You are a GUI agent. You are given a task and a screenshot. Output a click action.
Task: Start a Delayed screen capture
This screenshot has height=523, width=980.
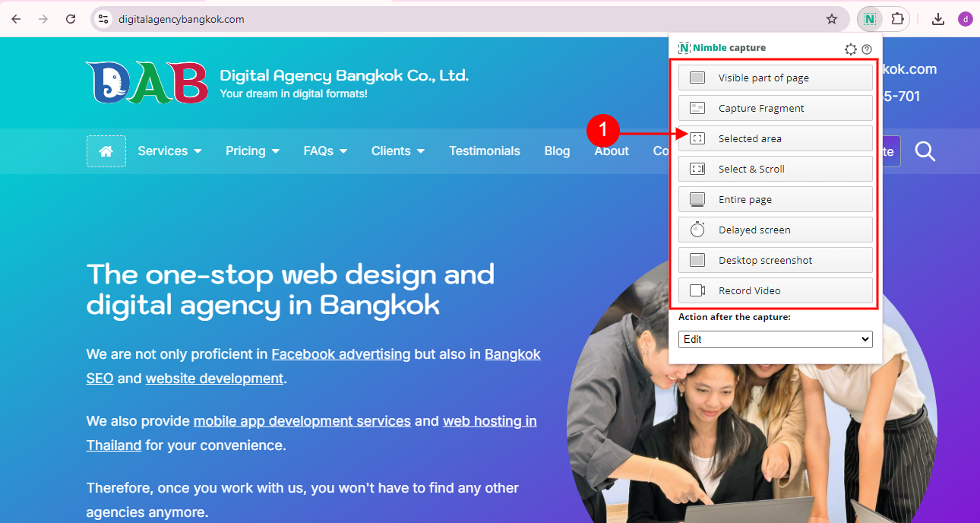coord(775,230)
